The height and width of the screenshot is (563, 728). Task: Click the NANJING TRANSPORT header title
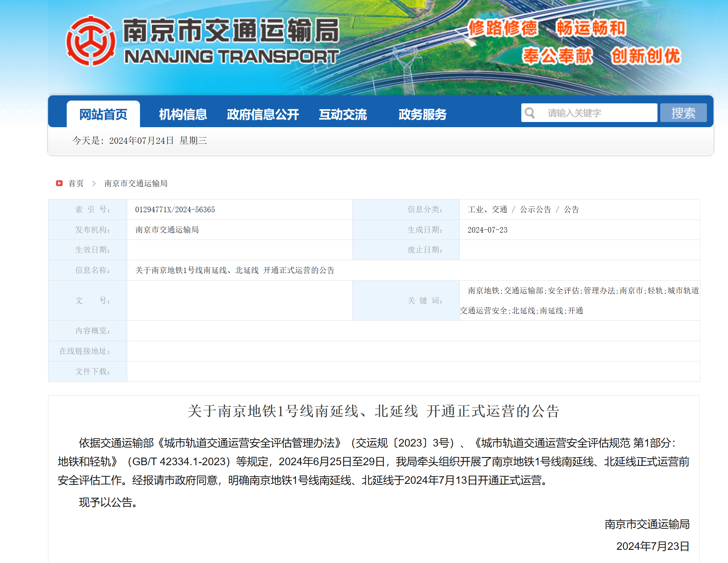point(232,57)
